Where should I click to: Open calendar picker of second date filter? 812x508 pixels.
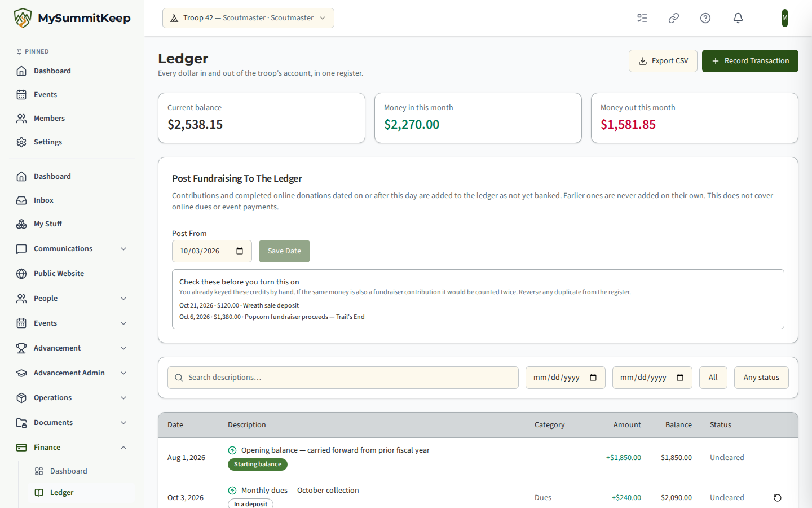coord(680,378)
